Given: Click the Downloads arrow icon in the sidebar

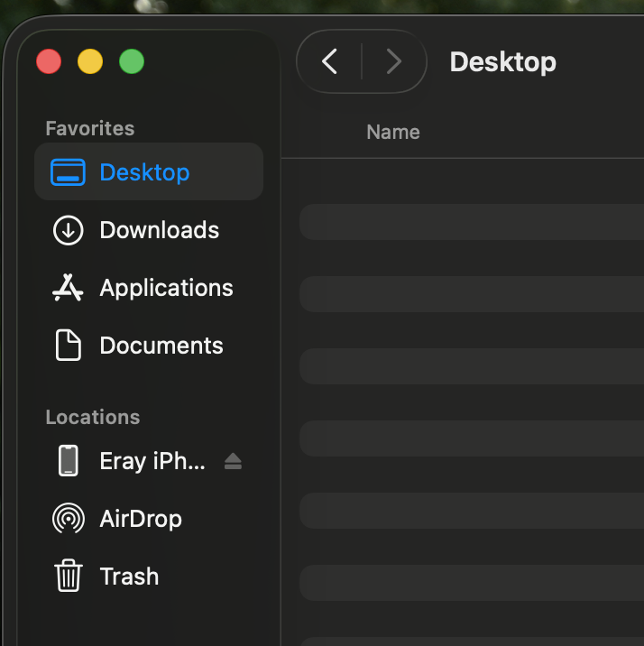Looking at the screenshot, I should pyautogui.click(x=68, y=230).
